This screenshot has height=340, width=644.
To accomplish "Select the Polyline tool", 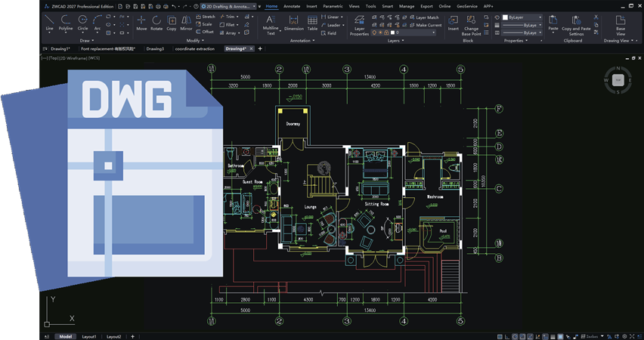I will 65,23.
